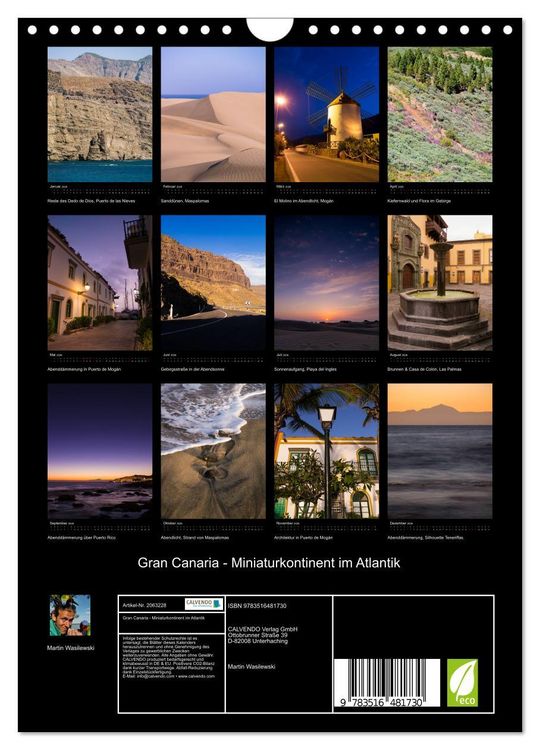
Task: Select caption 'Abenddämmerung in Puerto de Mogán'
Action: [x=84, y=369]
